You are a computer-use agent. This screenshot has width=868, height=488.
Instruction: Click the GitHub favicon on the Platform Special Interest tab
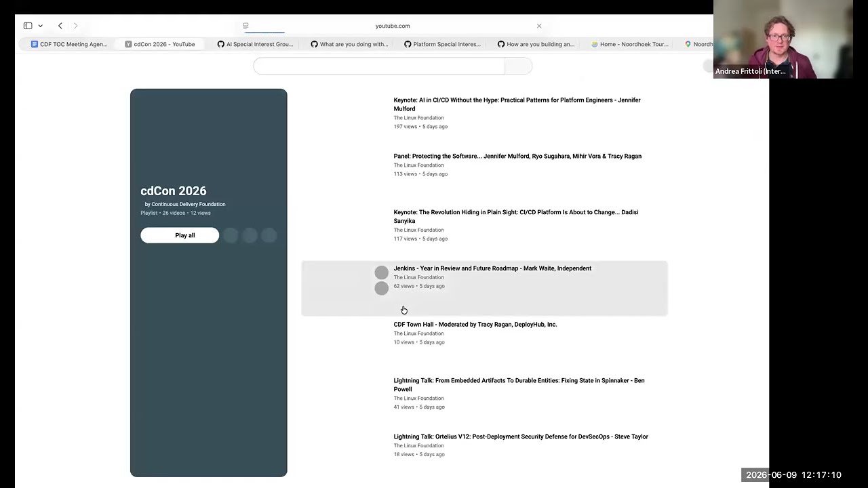pos(408,44)
